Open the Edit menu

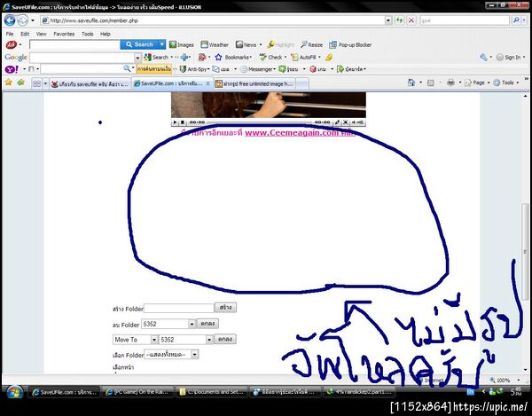point(25,34)
